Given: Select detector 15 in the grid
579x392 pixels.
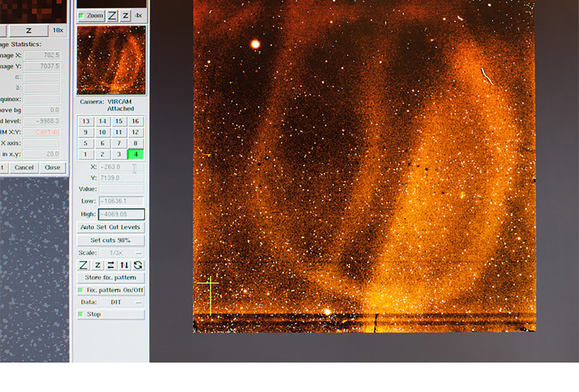Looking at the screenshot, I should coord(119,121).
